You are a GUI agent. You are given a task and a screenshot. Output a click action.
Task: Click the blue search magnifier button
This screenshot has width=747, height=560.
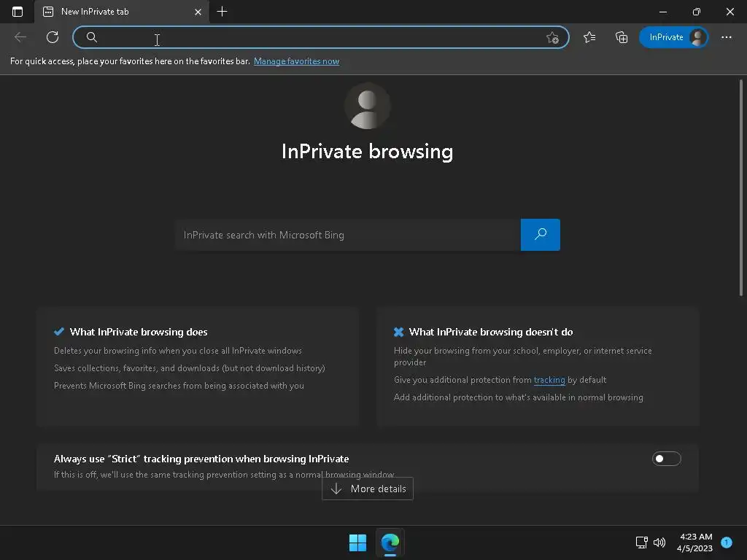pyautogui.click(x=541, y=235)
